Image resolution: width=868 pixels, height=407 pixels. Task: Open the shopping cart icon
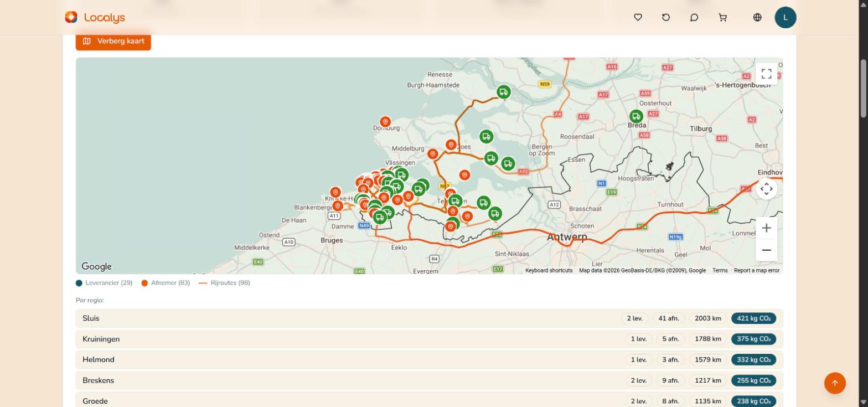722,18
